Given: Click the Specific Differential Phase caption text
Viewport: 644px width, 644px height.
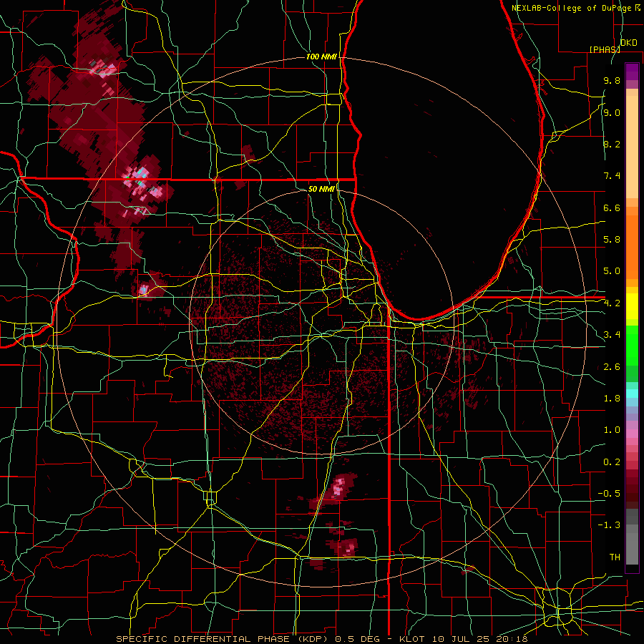Looking at the screenshot, I should pos(322,639).
